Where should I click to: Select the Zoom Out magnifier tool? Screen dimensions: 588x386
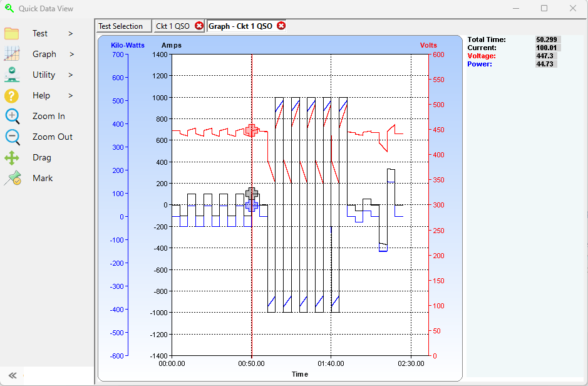pos(12,137)
